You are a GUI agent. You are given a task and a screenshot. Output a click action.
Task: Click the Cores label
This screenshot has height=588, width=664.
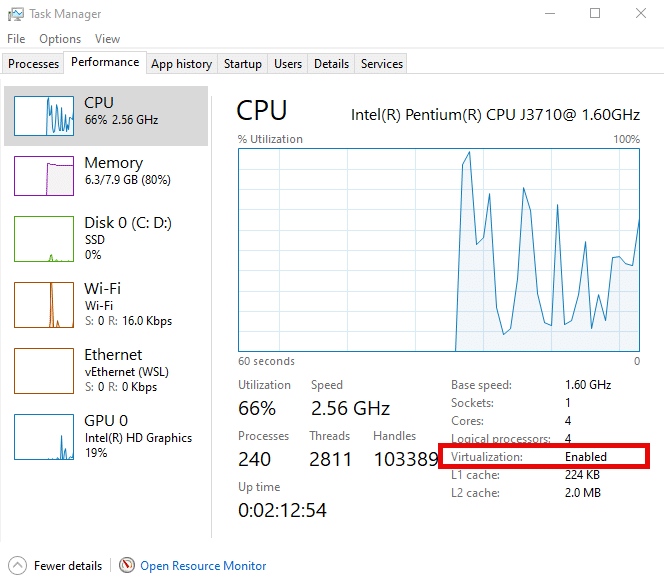(467, 421)
